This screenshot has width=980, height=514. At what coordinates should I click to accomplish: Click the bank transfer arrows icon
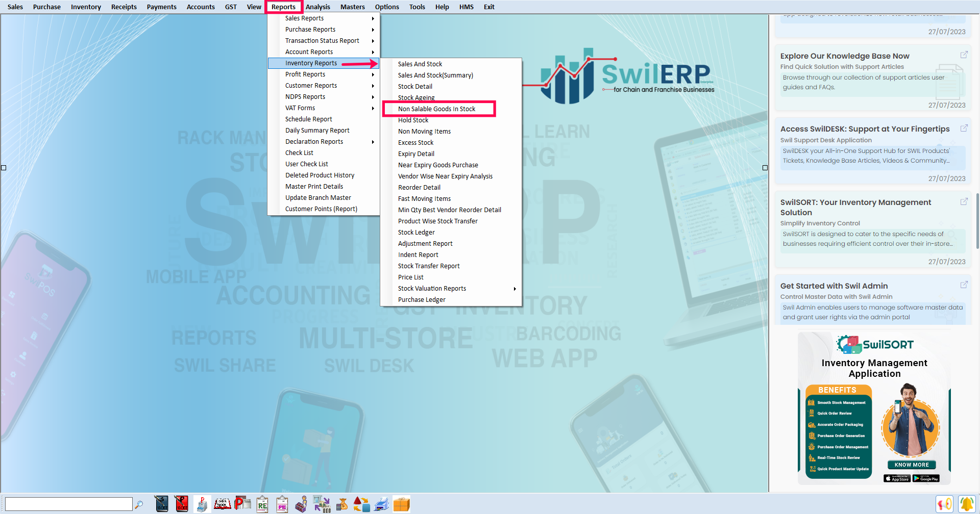point(322,504)
